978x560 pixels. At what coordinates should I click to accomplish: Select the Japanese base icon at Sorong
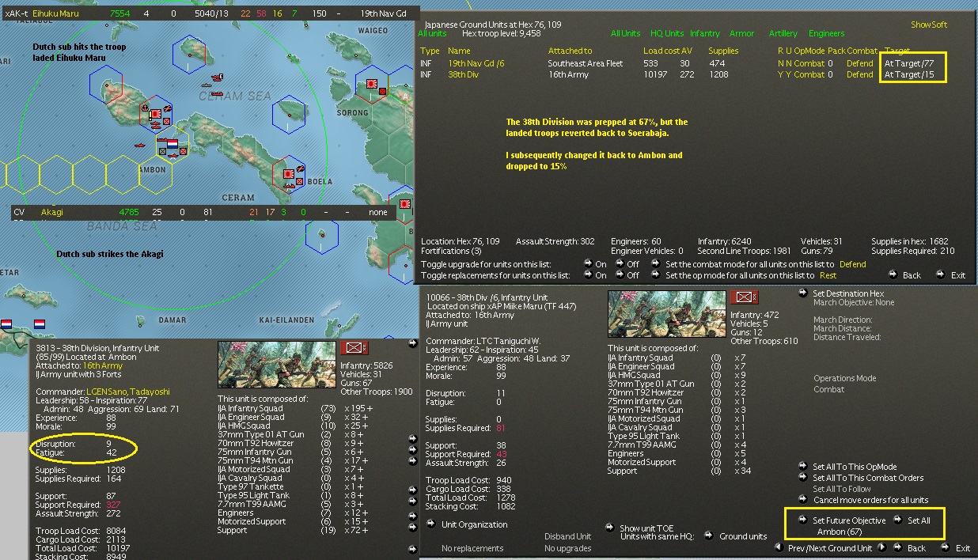pyautogui.click(x=370, y=85)
